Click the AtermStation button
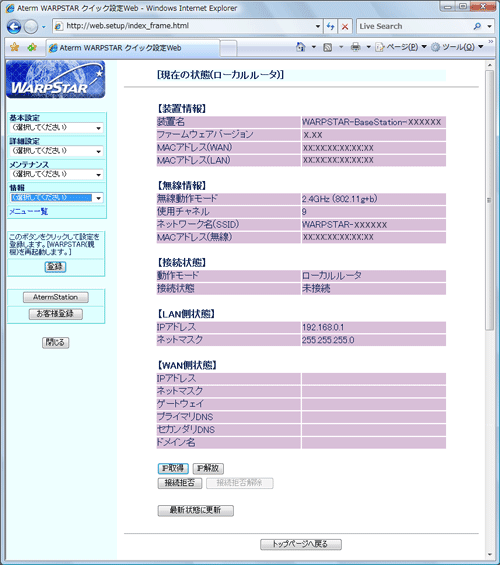The height and width of the screenshot is (565, 500). click(x=55, y=297)
